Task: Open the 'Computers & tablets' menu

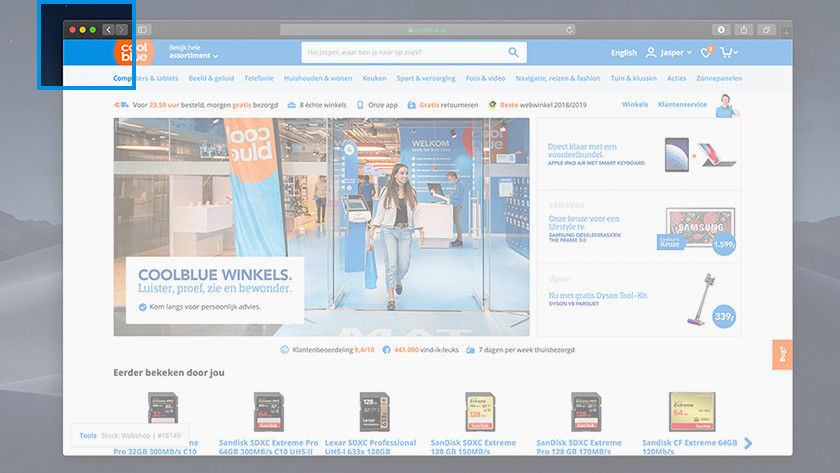Action: click(x=145, y=78)
